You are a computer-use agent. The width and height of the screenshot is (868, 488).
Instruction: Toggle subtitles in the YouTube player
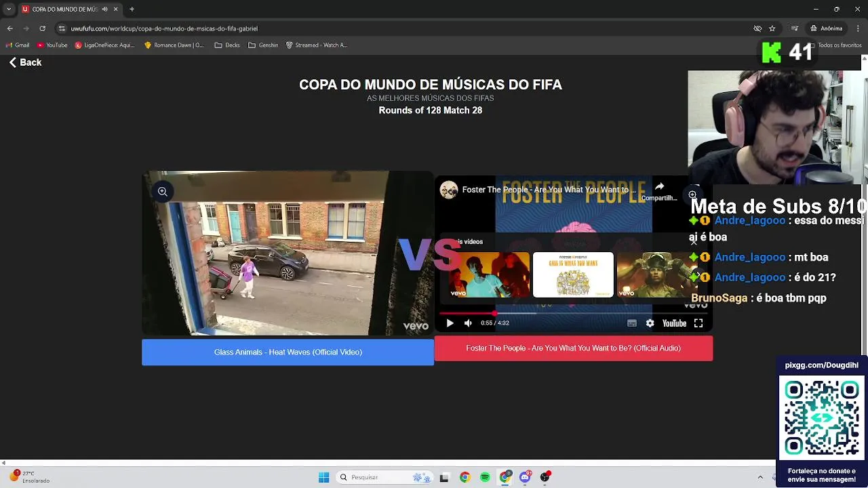pyautogui.click(x=632, y=323)
